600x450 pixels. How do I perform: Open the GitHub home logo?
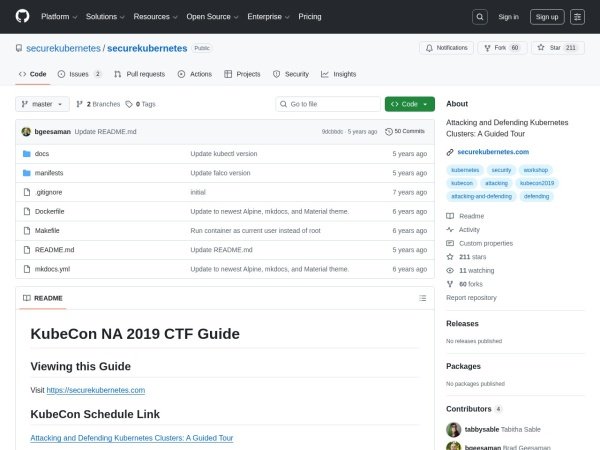[22, 16]
